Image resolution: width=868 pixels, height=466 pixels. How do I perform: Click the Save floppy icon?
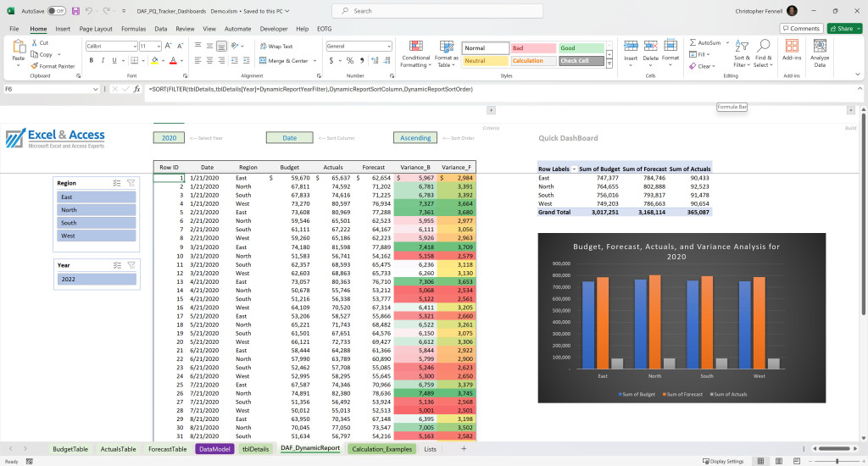(x=75, y=11)
